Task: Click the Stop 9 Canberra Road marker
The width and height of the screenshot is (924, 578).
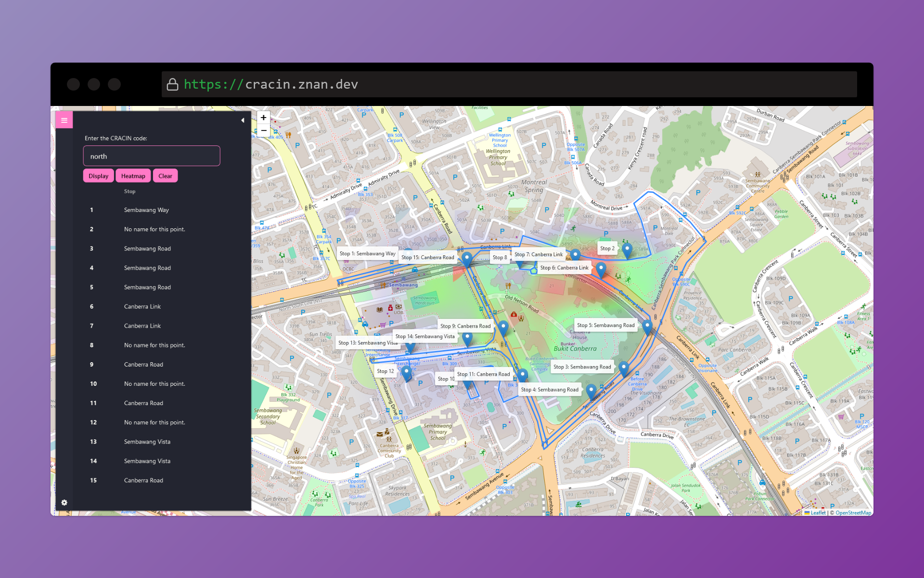Action: (x=503, y=328)
